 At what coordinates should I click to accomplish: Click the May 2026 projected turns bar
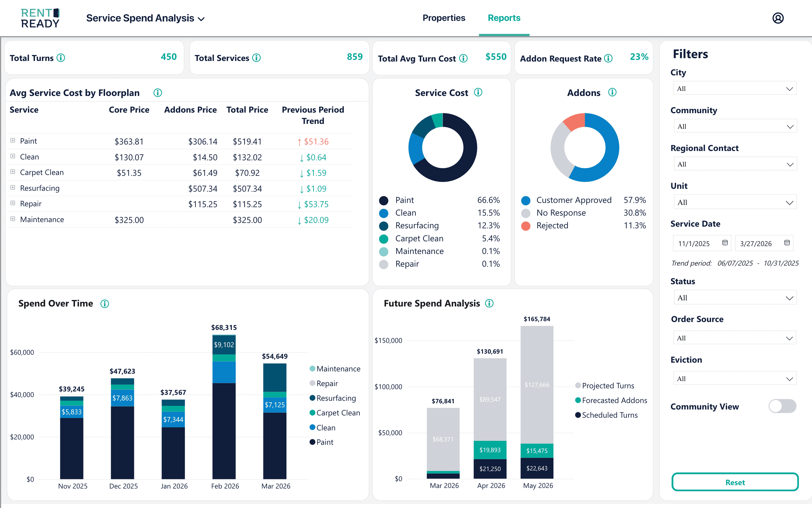pyautogui.click(x=537, y=385)
